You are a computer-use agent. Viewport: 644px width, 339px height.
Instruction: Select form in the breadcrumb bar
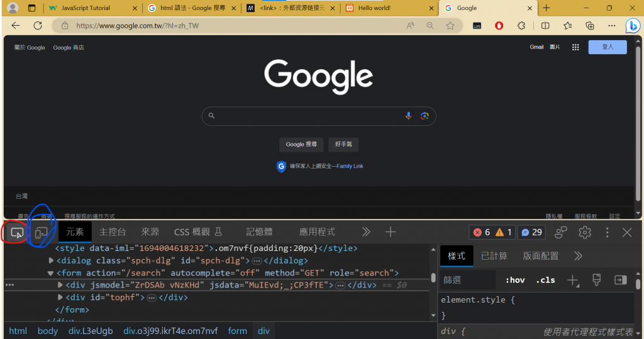coord(237,331)
